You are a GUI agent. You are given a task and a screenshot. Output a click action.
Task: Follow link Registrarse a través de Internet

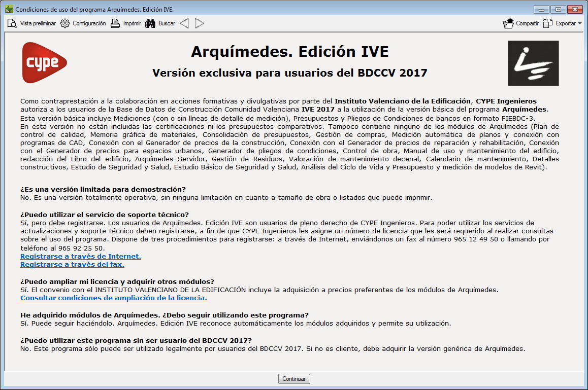coord(81,256)
